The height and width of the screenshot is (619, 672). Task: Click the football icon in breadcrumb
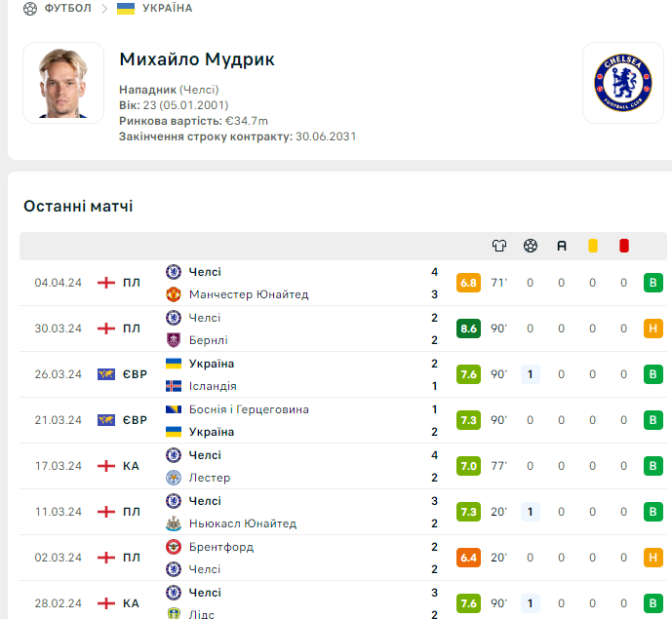30,8
